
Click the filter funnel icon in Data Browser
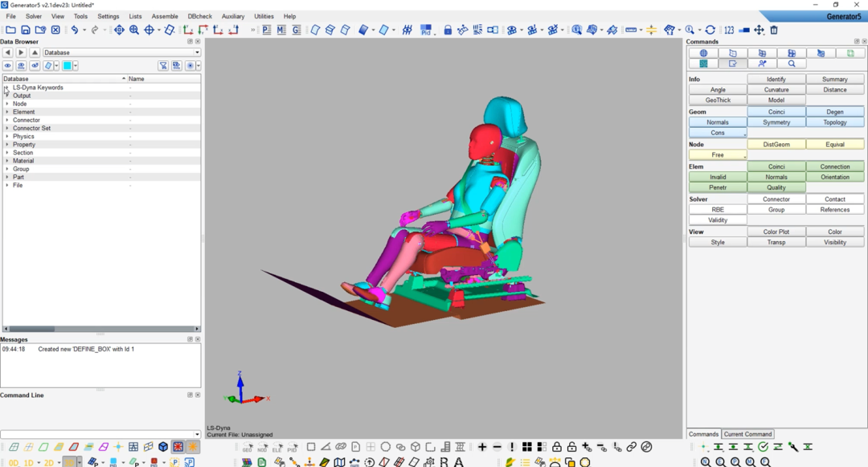point(163,66)
